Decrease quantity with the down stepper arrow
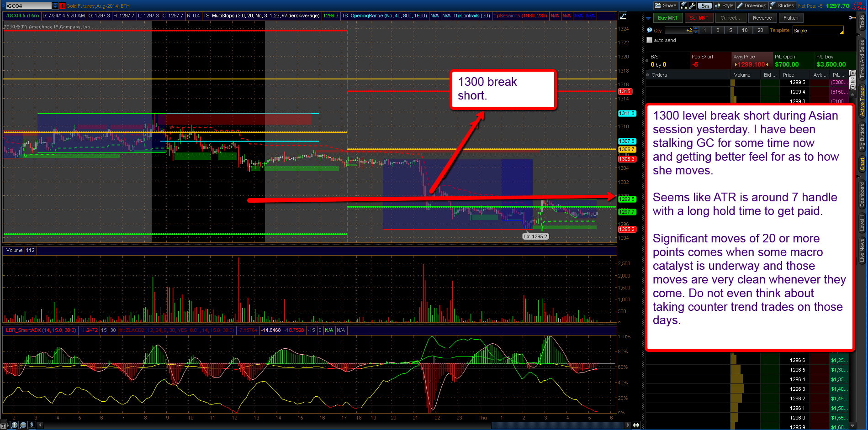The image size is (868, 430). click(x=696, y=32)
